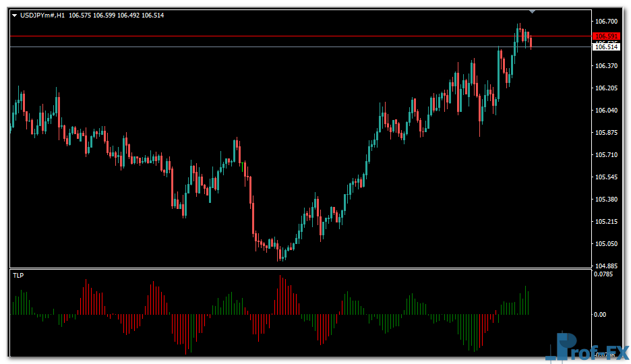Viewport: 631px width, 364px height.
Task: Click the 0.0785 indicator scale value
Action: tap(605, 274)
